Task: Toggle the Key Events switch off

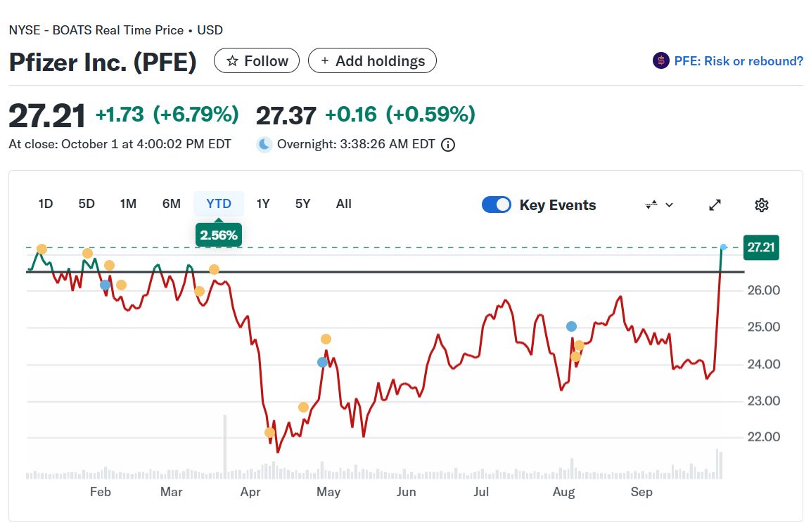Action: click(x=497, y=205)
